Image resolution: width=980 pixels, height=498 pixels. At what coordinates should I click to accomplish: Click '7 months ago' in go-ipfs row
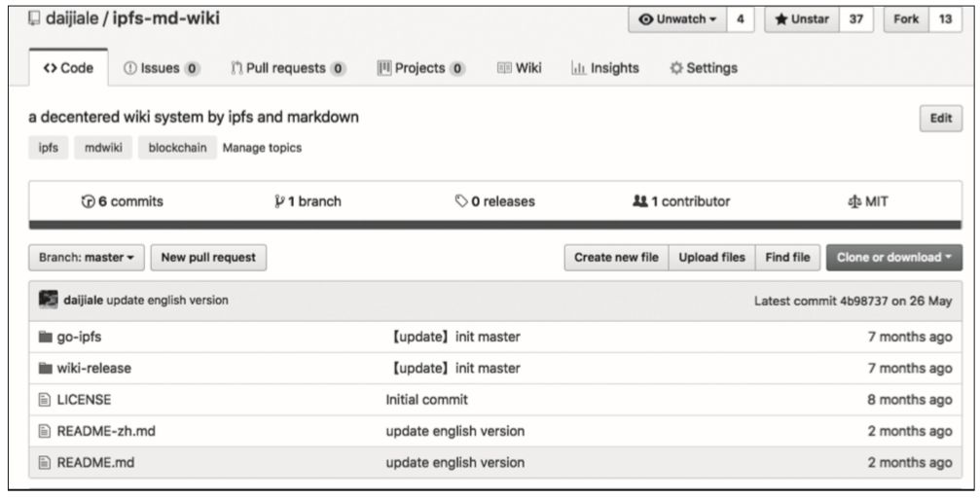tap(909, 338)
